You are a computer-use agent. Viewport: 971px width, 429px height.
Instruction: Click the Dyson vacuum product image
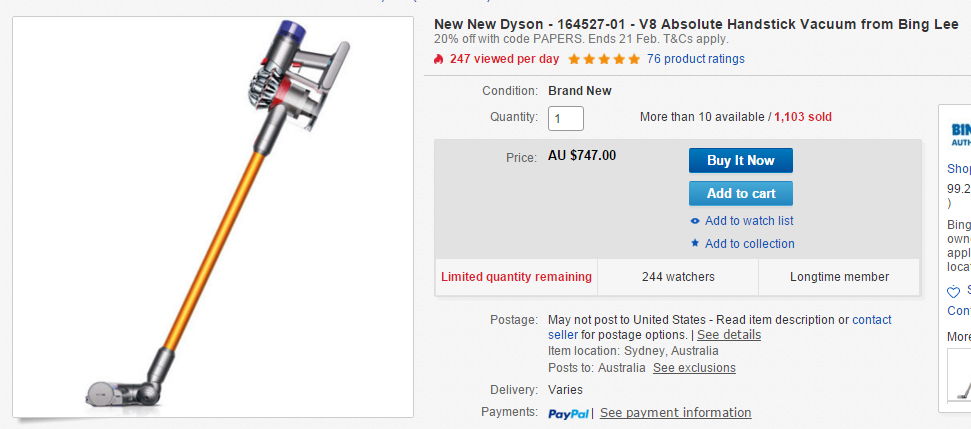[213, 217]
